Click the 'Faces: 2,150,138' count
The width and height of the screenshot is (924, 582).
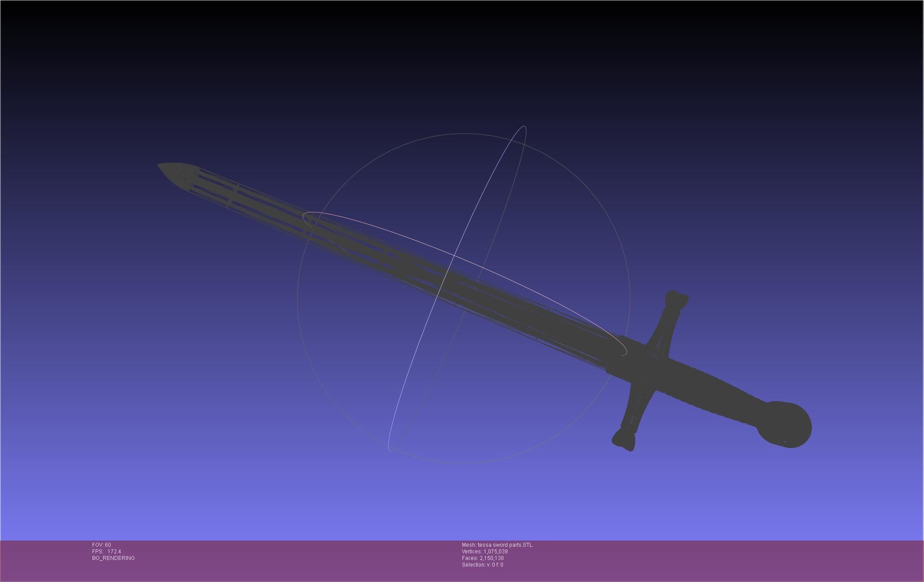coord(483,558)
